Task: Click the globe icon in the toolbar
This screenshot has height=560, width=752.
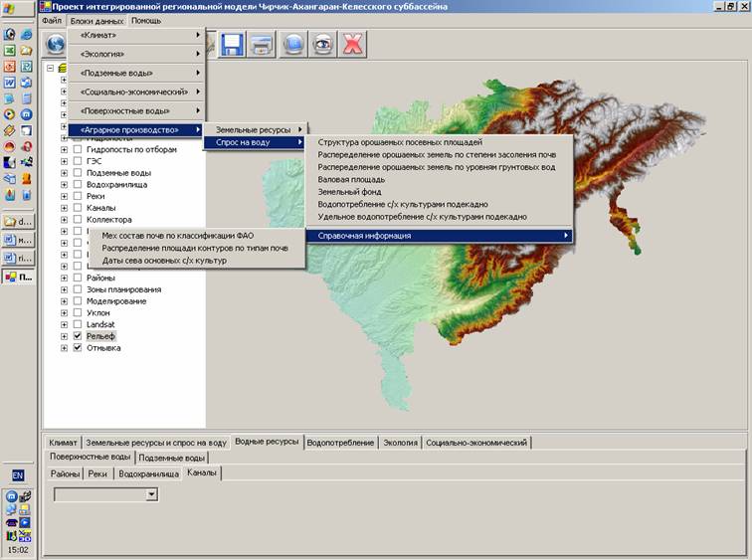Action: point(56,45)
